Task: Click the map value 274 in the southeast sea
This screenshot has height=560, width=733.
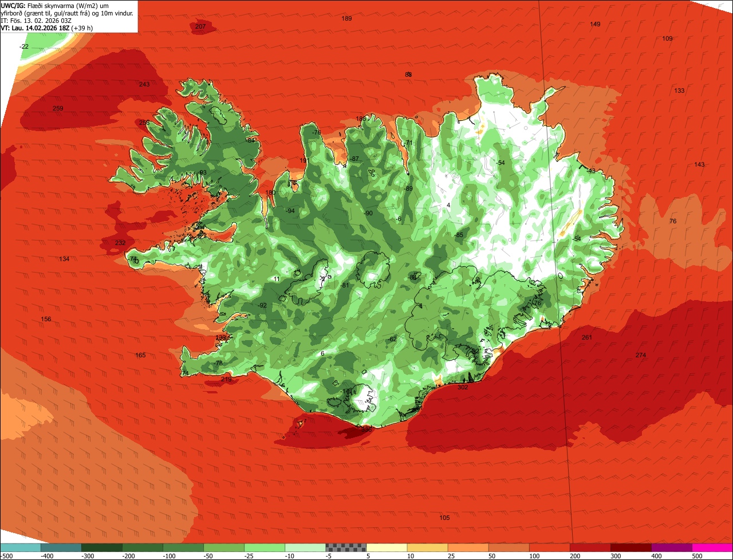Action: click(640, 355)
